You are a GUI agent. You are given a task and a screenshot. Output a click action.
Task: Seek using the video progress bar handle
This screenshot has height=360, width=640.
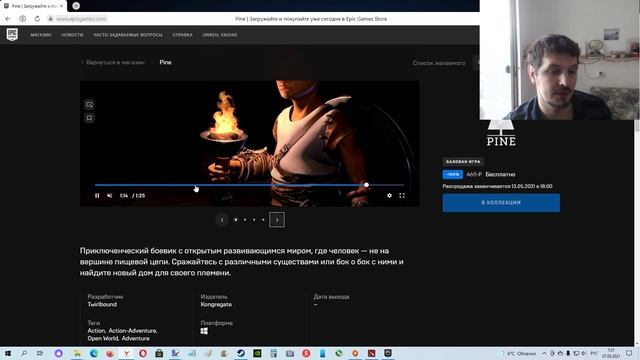pos(367,185)
